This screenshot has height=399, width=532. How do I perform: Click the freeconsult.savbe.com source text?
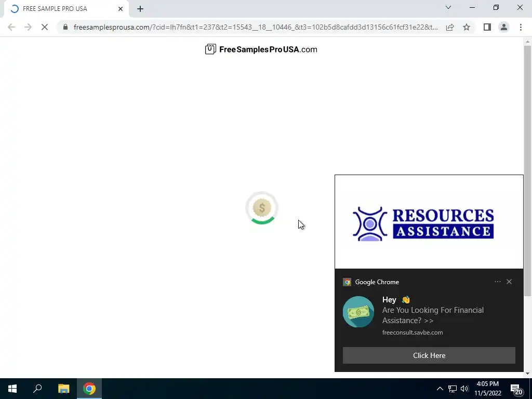pyautogui.click(x=412, y=332)
